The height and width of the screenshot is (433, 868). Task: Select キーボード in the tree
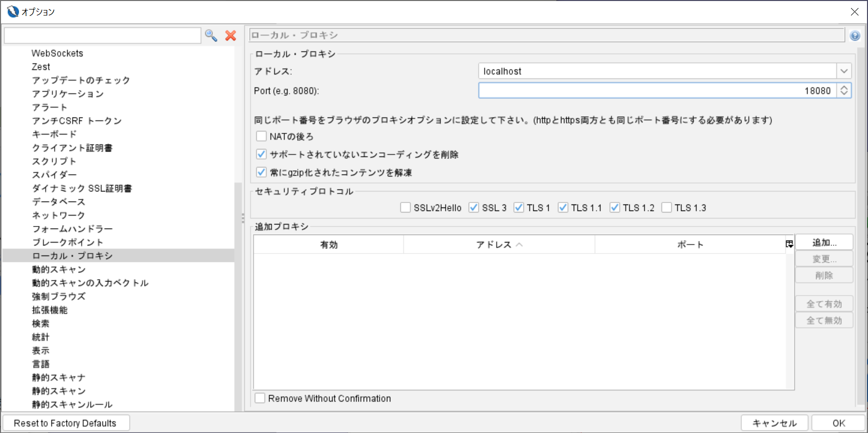pyautogui.click(x=54, y=134)
